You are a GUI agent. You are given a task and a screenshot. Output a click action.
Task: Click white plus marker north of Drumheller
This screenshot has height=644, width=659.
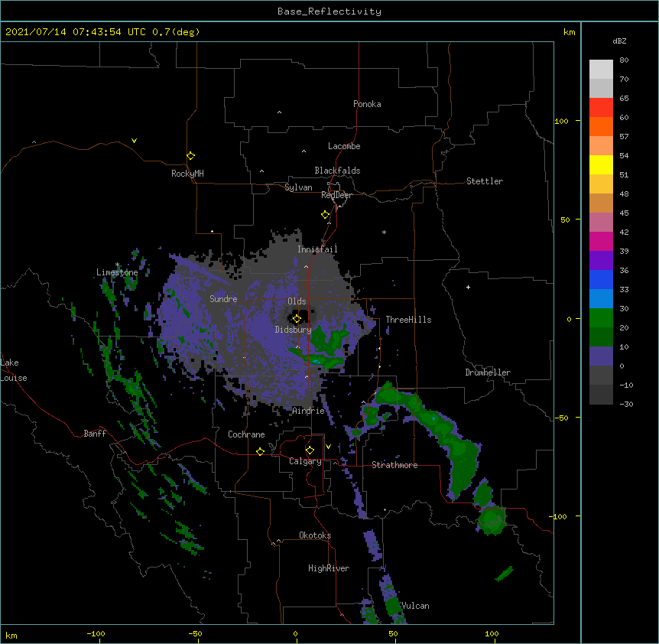[x=468, y=287]
